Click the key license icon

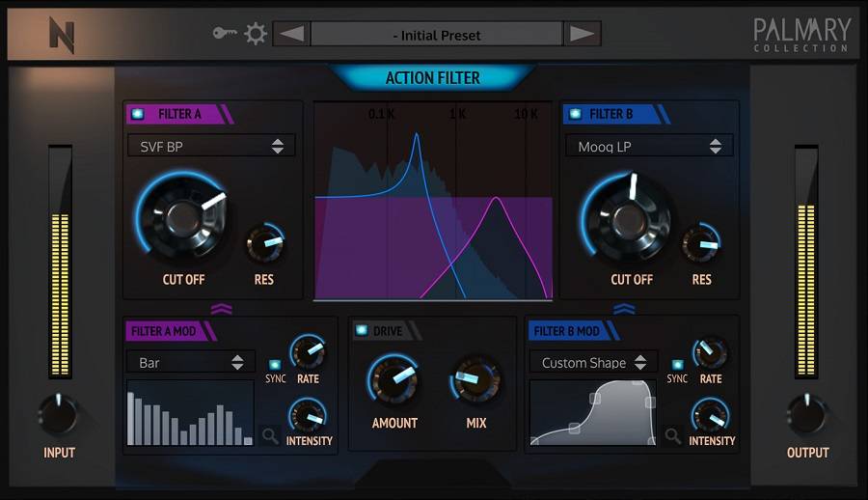pos(225,34)
